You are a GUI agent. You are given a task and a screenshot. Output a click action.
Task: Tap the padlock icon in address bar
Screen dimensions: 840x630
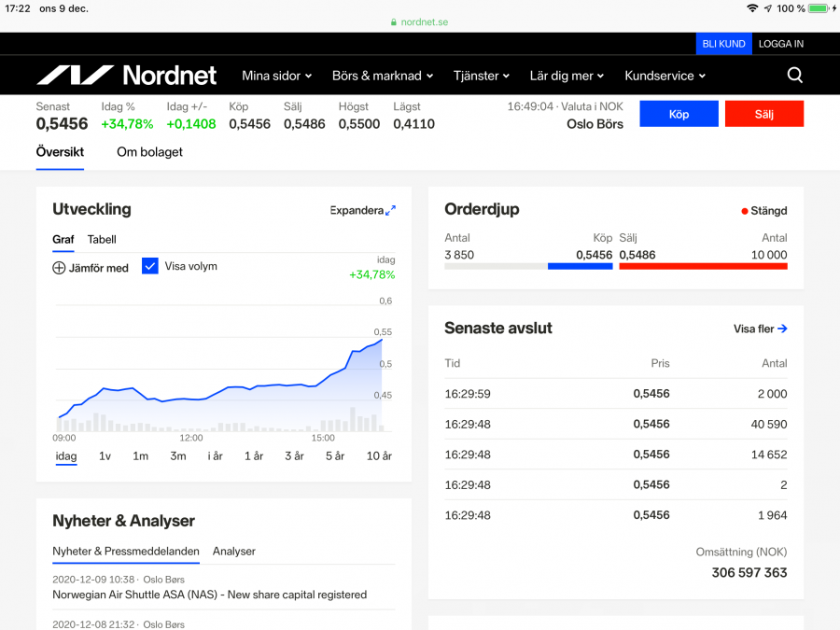[x=394, y=22]
